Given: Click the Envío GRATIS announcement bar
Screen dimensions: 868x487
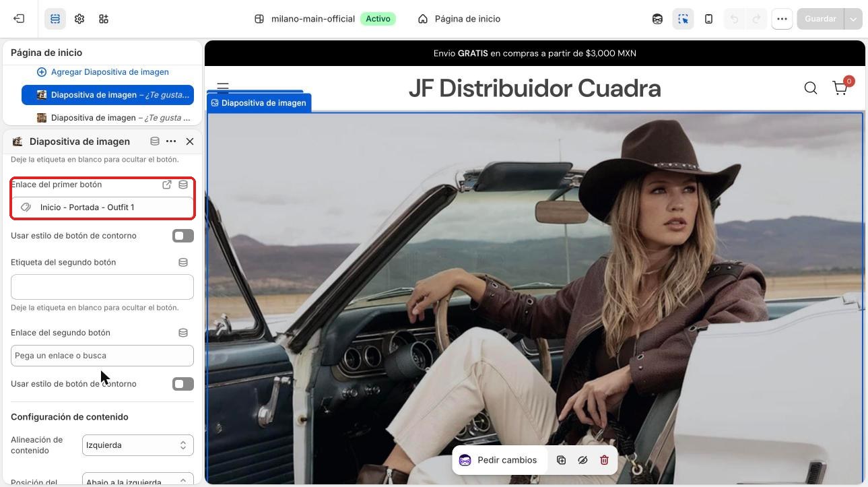Looking at the screenshot, I should click(535, 53).
